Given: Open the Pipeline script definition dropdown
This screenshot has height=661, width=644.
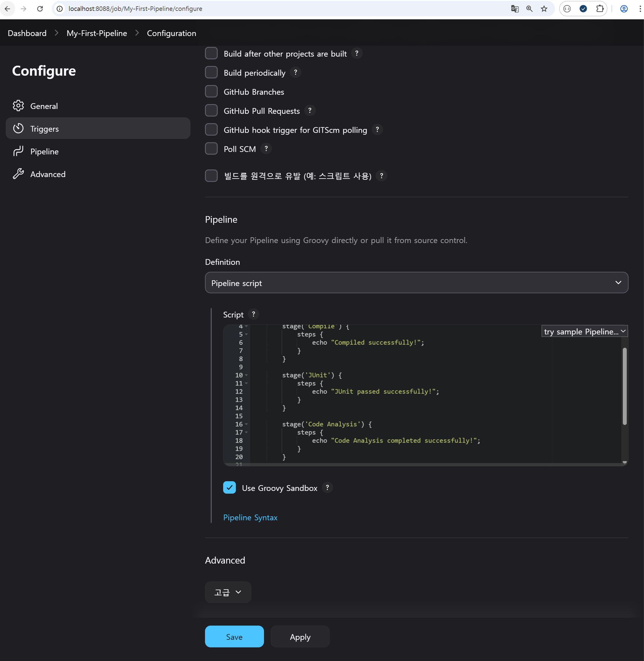Looking at the screenshot, I should 416,283.
